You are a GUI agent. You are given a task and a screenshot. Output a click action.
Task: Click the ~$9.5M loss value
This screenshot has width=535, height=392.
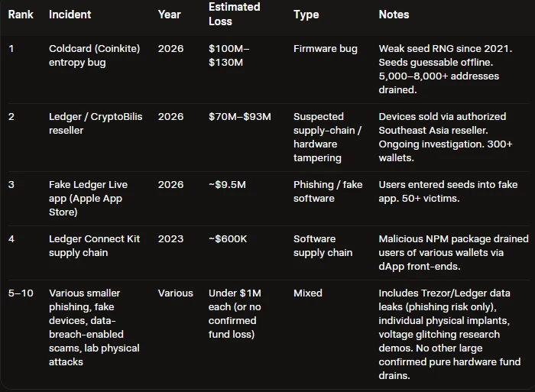[x=227, y=185]
